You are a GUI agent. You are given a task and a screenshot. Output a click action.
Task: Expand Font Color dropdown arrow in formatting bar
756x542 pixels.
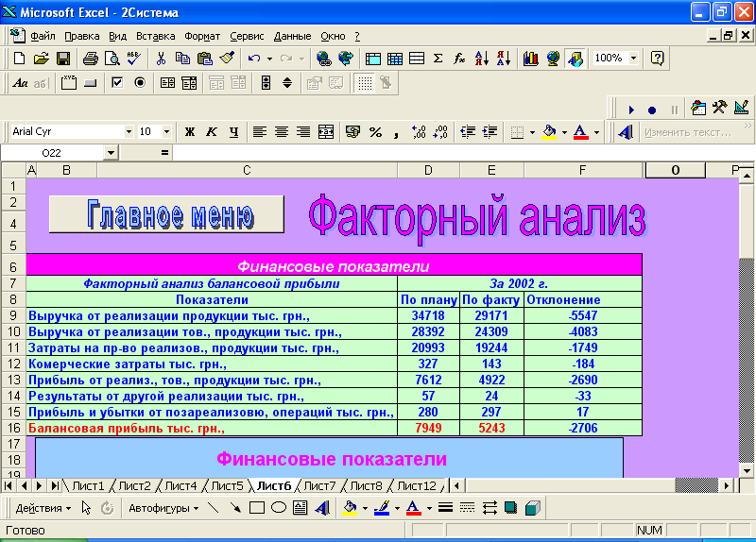click(x=596, y=132)
